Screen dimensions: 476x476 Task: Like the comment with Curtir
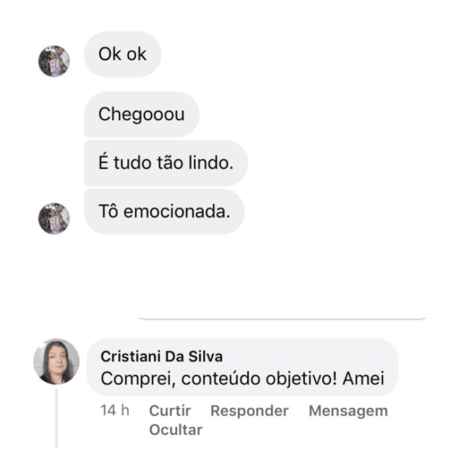click(x=170, y=411)
